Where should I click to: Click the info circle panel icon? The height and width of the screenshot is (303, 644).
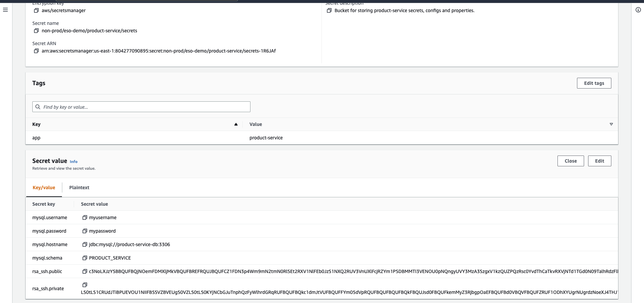[638, 10]
